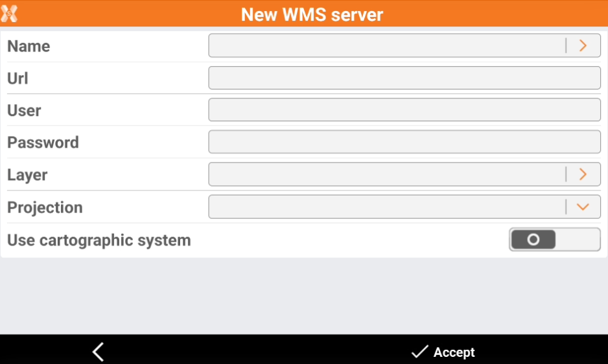Viewport: 608px width, 364px height.
Task: Toggle the Use cartographic system switch
Action: coord(554,240)
